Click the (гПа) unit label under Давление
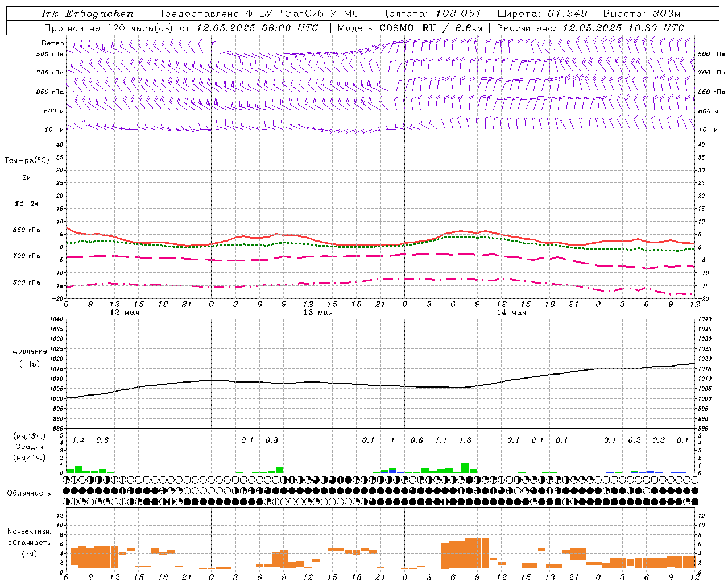Viewport: 728px width, 582px height. pos(29,364)
